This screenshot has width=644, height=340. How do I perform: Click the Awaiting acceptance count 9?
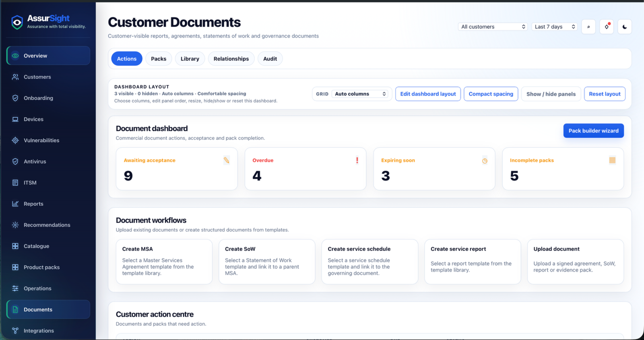pyautogui.click(x=128, y=176)
